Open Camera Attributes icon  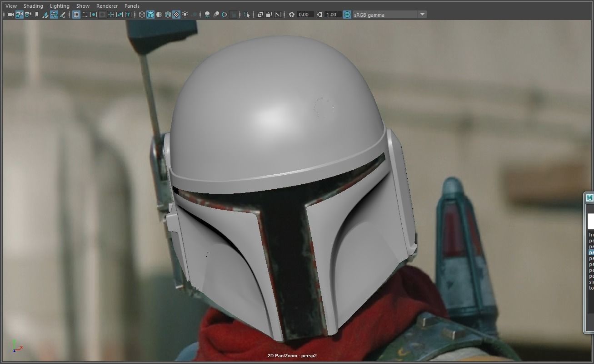28,15
